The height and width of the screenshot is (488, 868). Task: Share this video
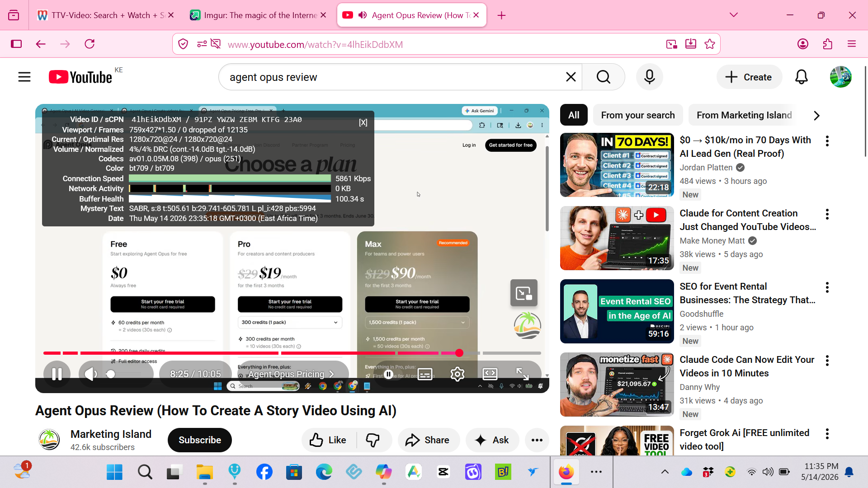(x=429, y=440)
